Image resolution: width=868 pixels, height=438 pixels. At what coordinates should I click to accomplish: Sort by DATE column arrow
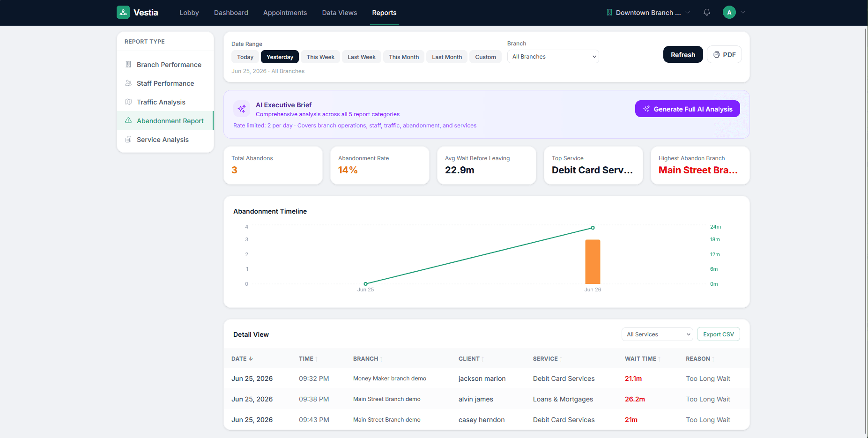click(x=251, y=359)
